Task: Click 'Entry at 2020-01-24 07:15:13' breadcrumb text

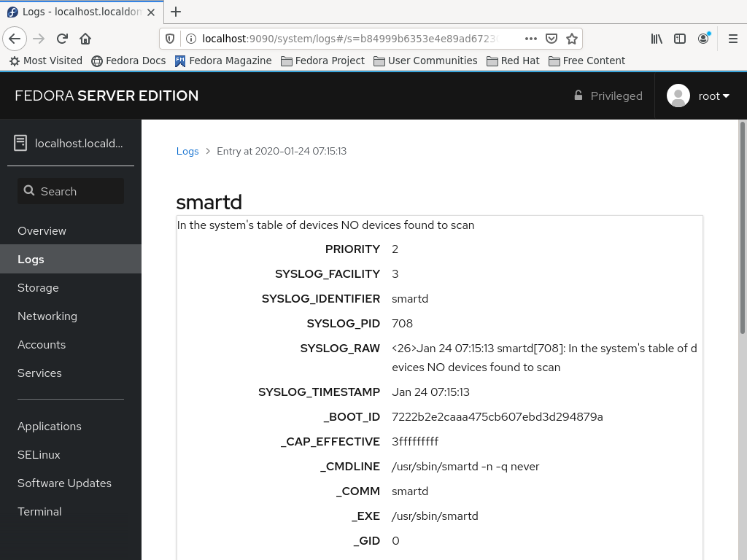Action: click(x=282, y=151)
